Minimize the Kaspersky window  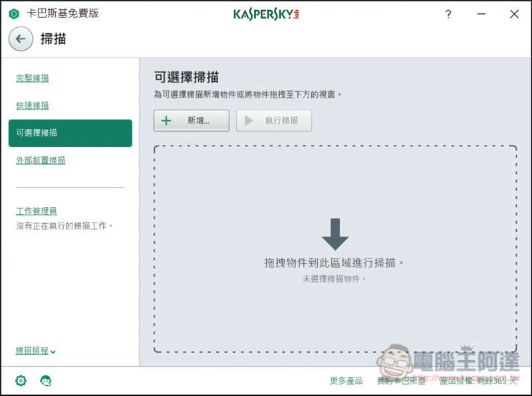[x=481, y=14]
